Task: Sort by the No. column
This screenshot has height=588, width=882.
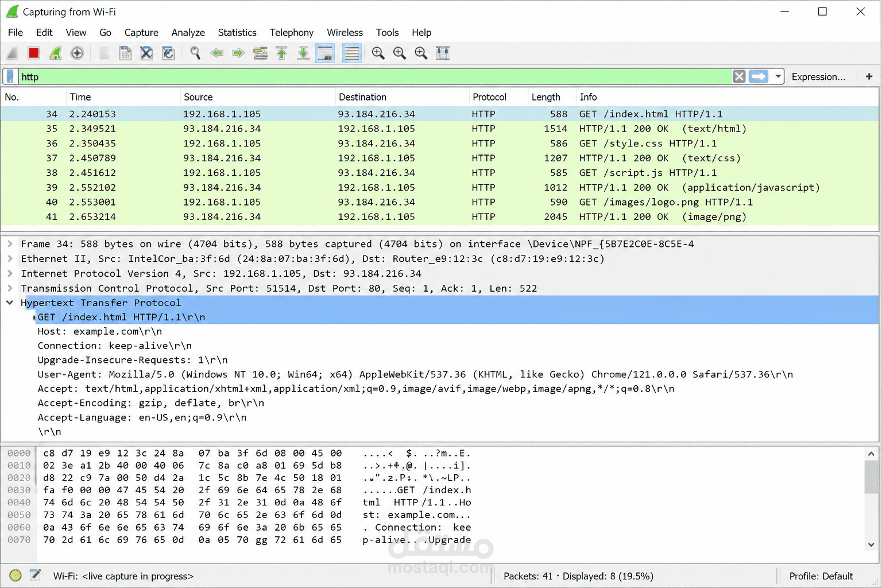Action: point(33,97)
